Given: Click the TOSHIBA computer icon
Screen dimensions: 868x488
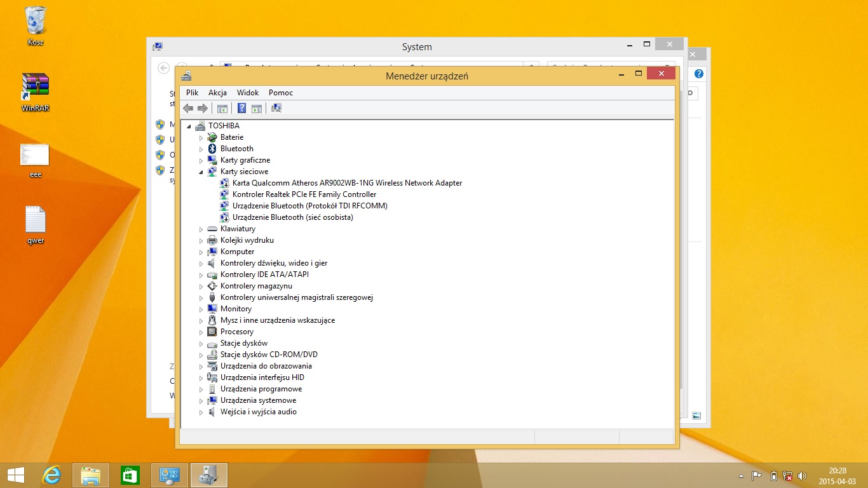Looking at the screenshot, I should [x=200, y=126].
